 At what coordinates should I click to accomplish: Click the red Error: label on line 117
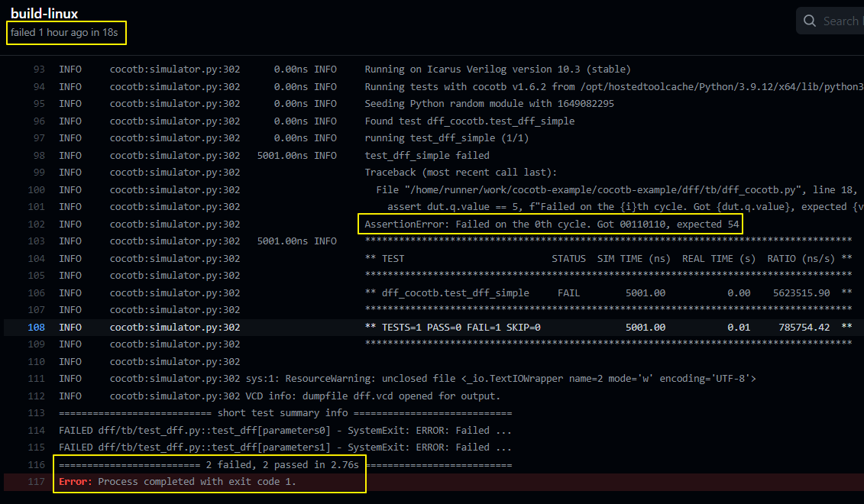tap(76, 482)
